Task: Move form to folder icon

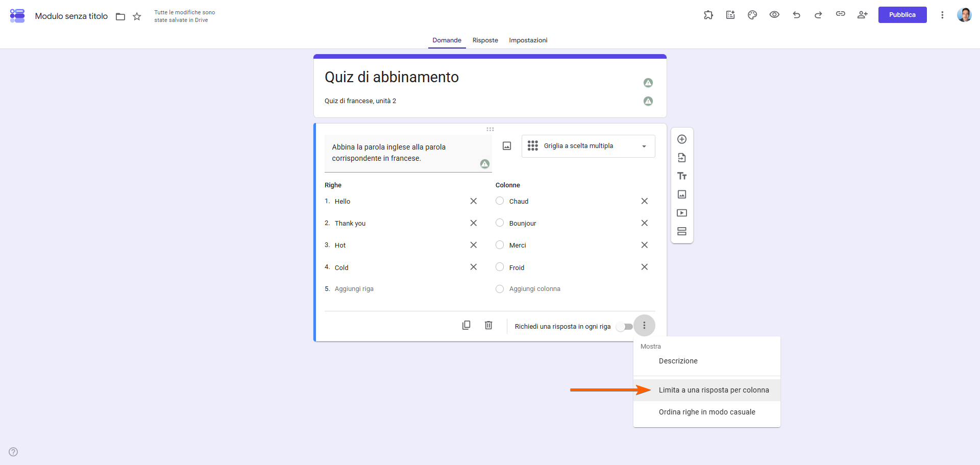Action: [120, 16]
